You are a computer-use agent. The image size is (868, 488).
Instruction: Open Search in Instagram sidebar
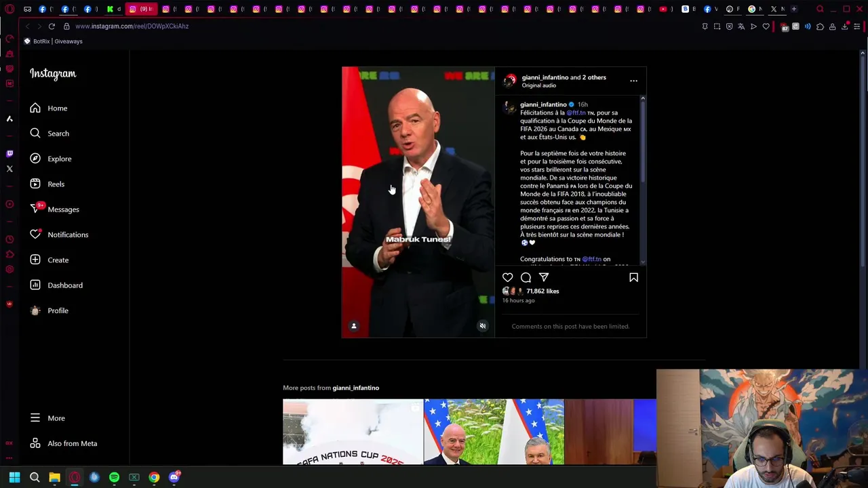coord(50,134)
